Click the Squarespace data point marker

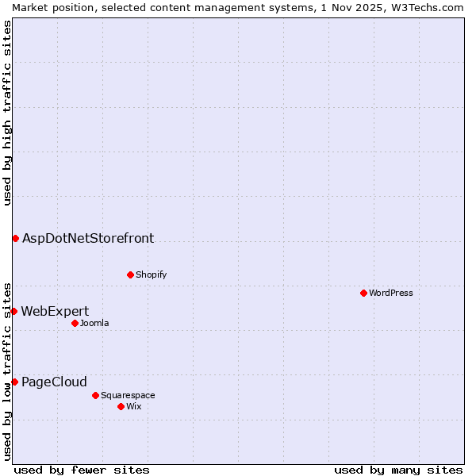click(x=95, y=395)
